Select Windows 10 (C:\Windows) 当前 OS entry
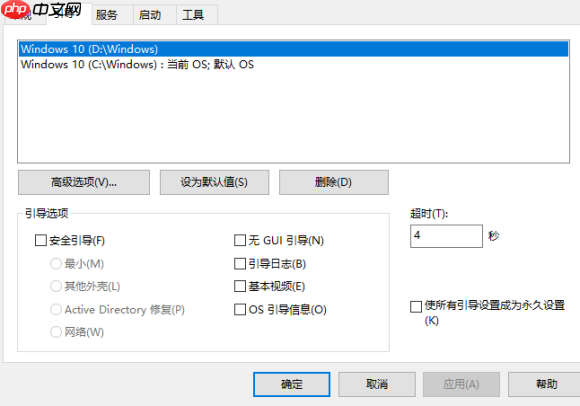Viewport: 580px width, 406px height. 294,64
